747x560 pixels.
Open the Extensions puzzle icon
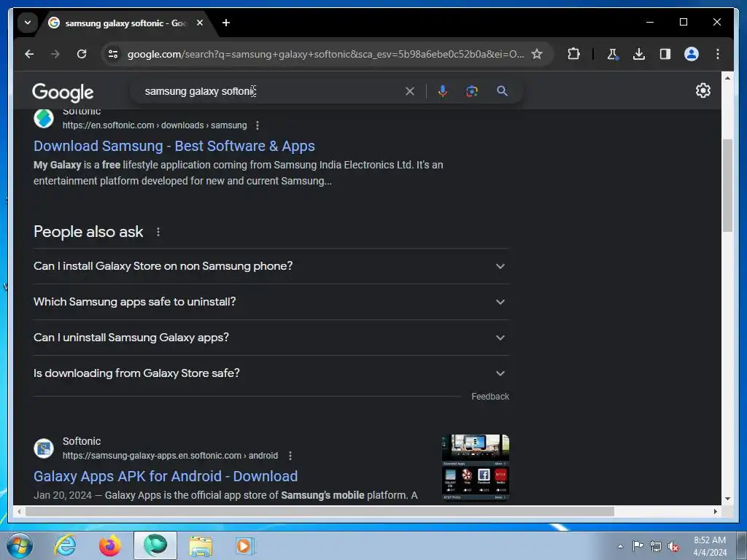(x=573, y=54)
